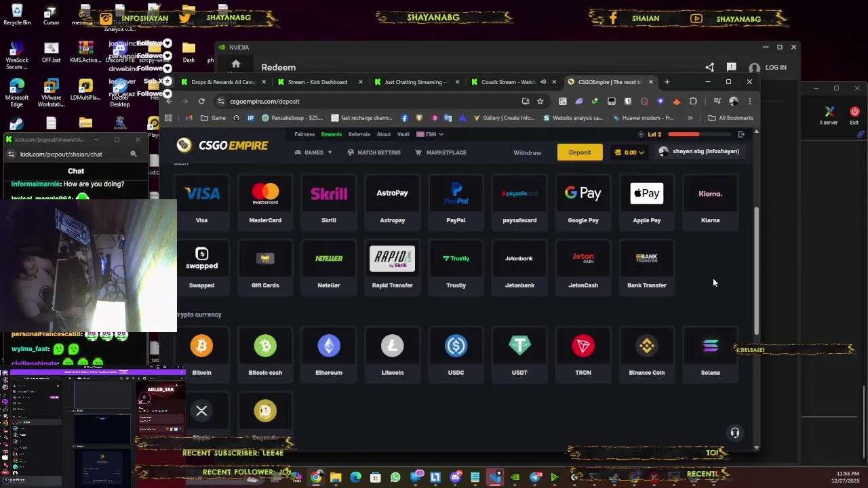Select Skrill as payment method

(329, 202)
